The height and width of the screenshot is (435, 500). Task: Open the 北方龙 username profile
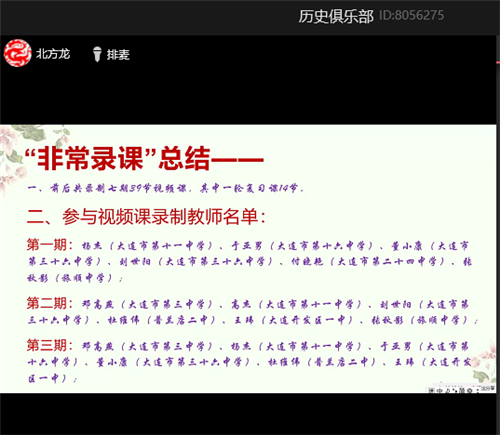(x=53, y=54)
